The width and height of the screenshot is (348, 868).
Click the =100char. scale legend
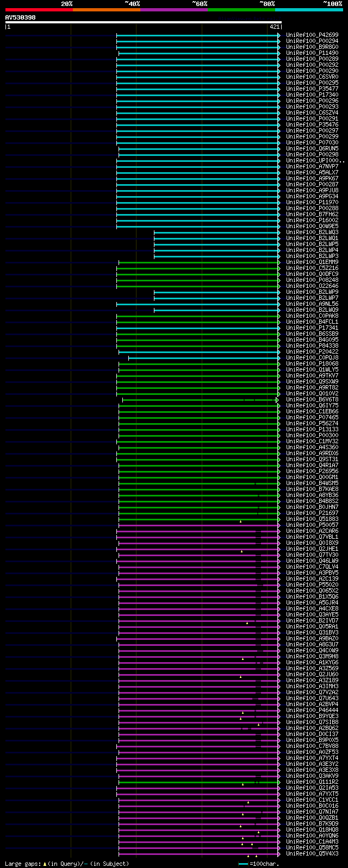(x=258, y=863)
